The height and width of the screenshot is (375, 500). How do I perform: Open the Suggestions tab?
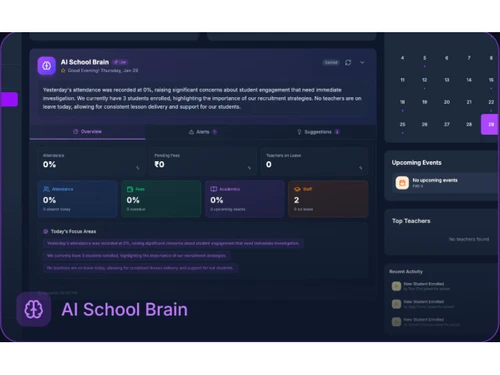click(318, 132)
